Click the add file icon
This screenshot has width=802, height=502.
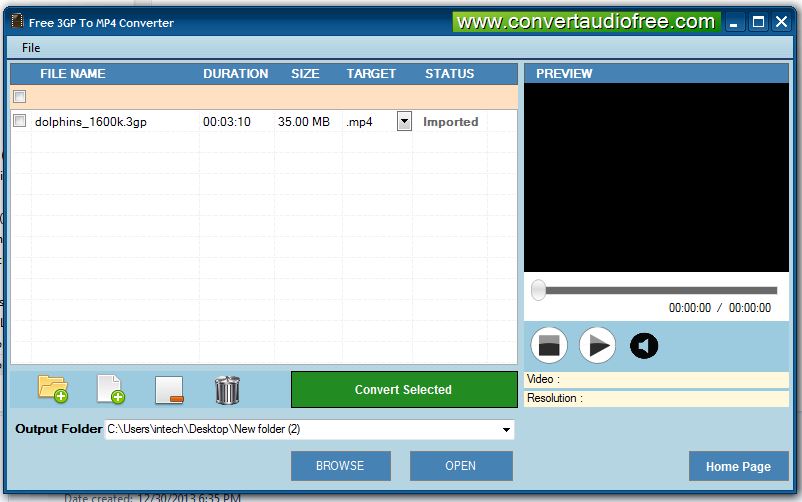tap(110, 389)
